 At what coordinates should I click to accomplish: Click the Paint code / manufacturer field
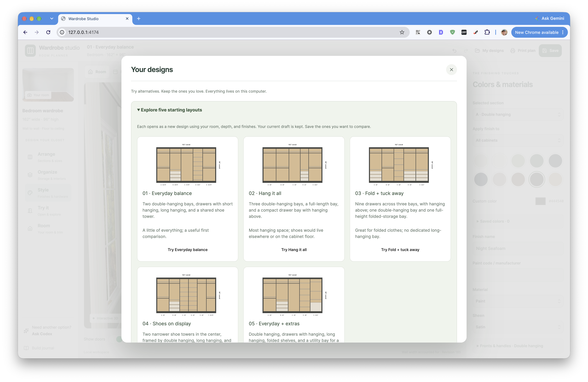[x=518, y=275]
